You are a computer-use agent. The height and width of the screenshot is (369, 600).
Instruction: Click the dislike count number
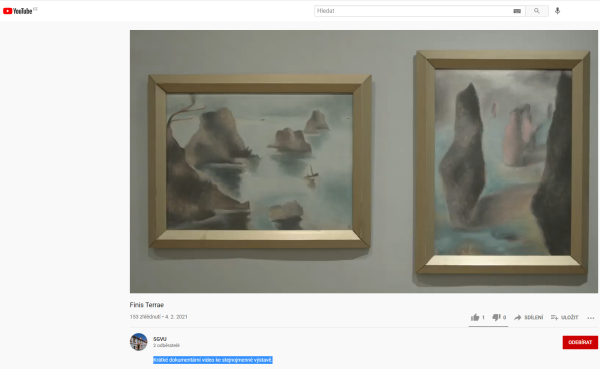(x=504, y=317)
